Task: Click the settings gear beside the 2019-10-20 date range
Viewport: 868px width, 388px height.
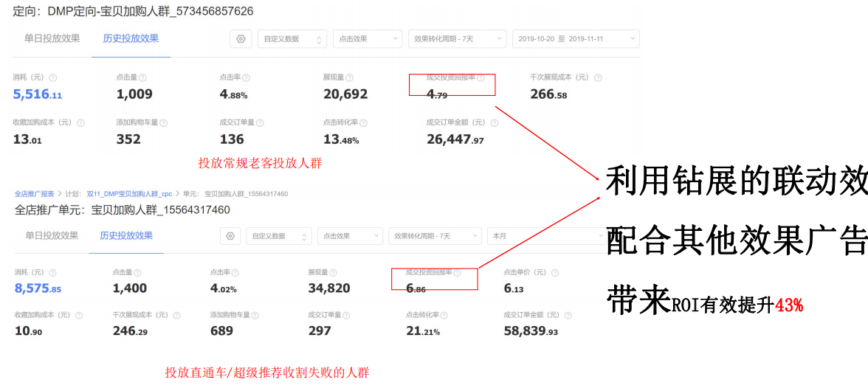Action: [241, 39]
